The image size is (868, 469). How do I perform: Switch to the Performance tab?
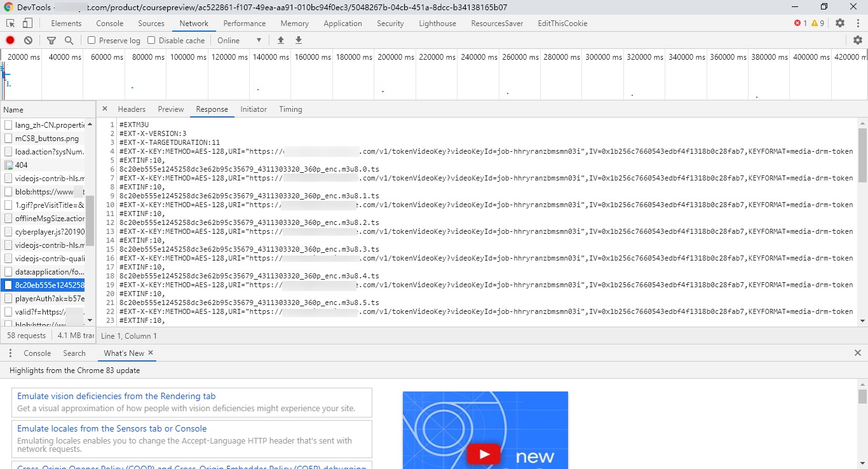[245, 24]
